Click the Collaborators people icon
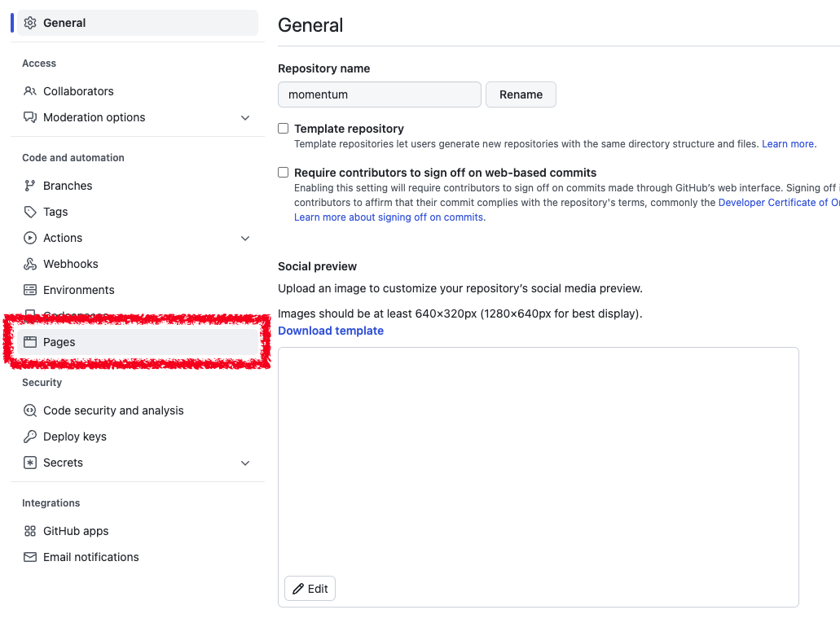The height and width of the screenshot is (636, 840). point(30,91)
